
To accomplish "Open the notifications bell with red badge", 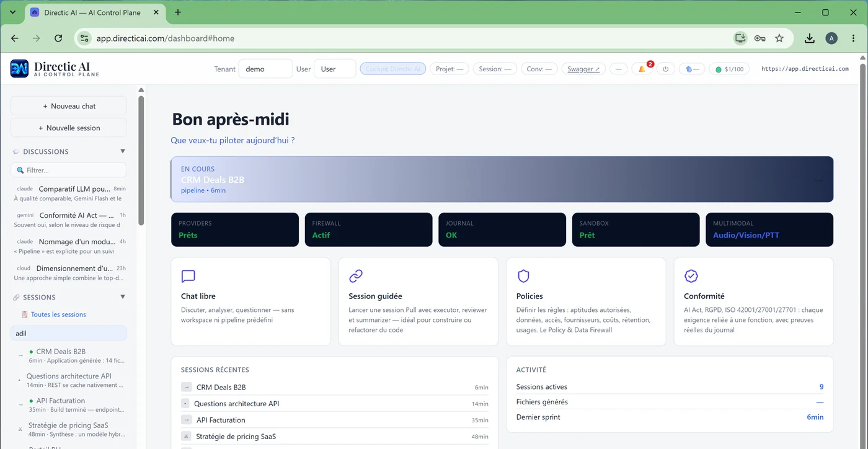I will (642, 69).
